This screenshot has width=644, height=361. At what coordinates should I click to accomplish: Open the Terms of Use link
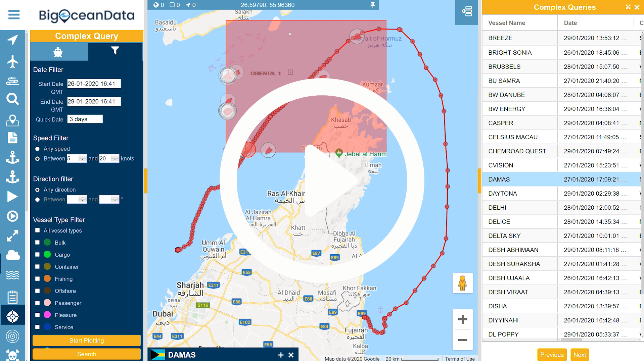(x=460, y=359)
